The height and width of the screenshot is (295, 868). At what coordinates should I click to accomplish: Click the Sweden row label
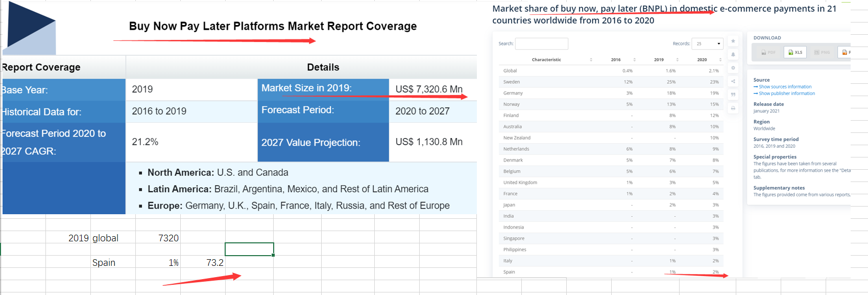pos(512,82)
